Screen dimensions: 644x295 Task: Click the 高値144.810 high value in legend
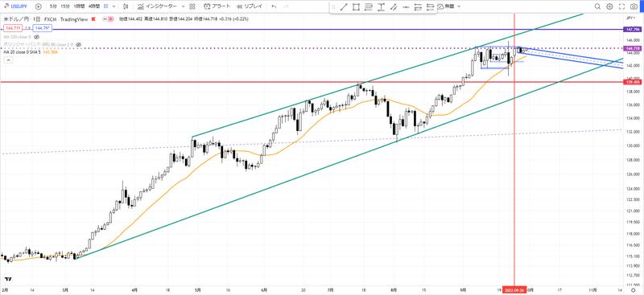155,18
